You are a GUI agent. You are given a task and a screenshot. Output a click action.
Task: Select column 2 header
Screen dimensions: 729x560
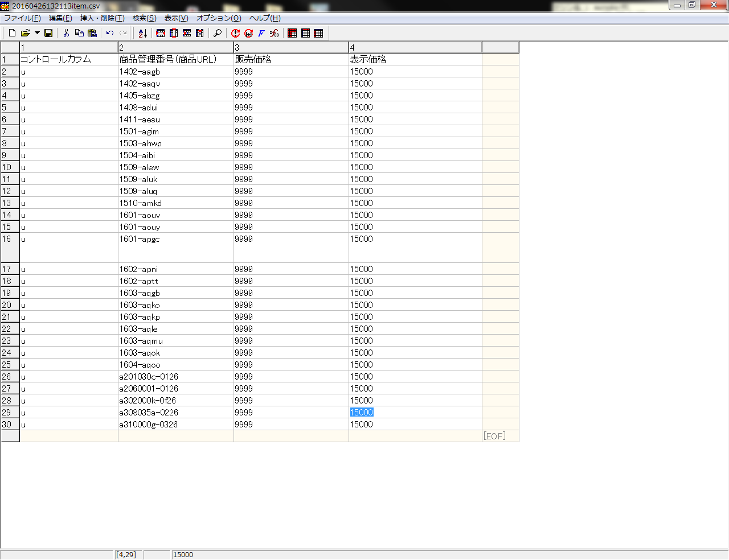point(176,47)
